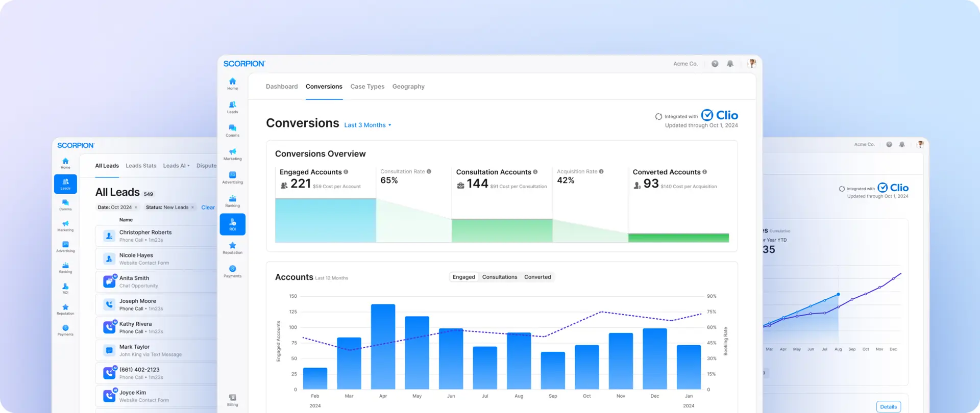
Task: Open the help question mark icon
Action: pyautogui.click(x=715, y=64)
